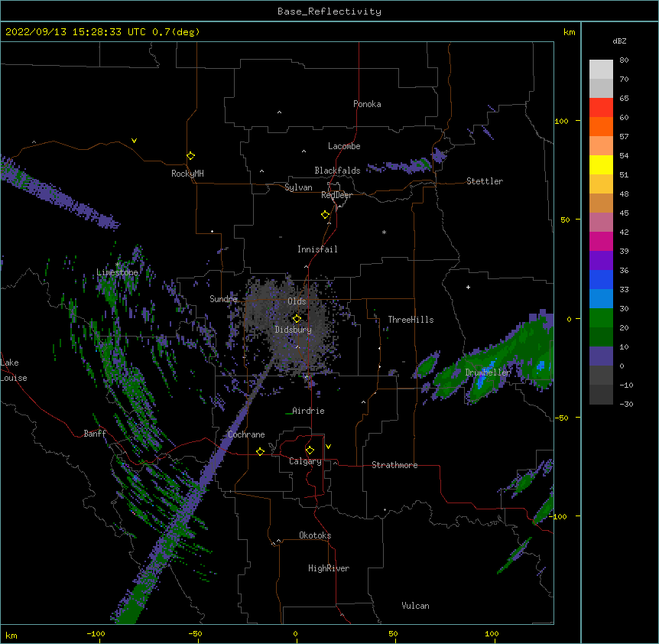Click the HighRiver label
Image resolution: width=659 pixels, height=644 pixels.
point(329,568)
